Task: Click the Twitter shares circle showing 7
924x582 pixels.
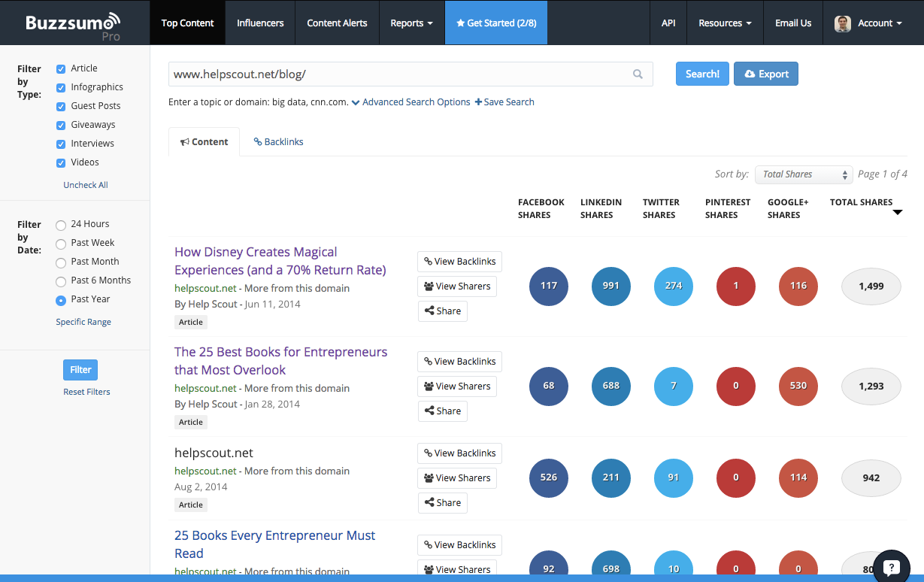Action: coord(674,386)
